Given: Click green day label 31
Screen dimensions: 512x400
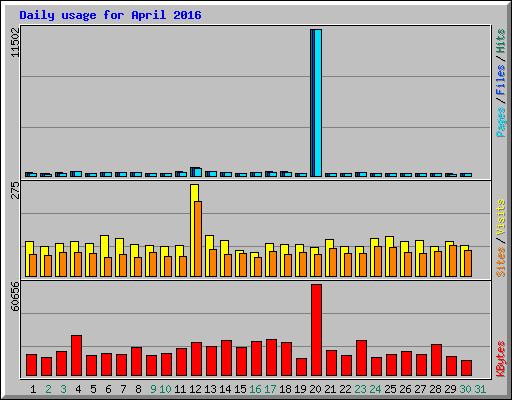Looking at the screenshot, I should 480,389.
